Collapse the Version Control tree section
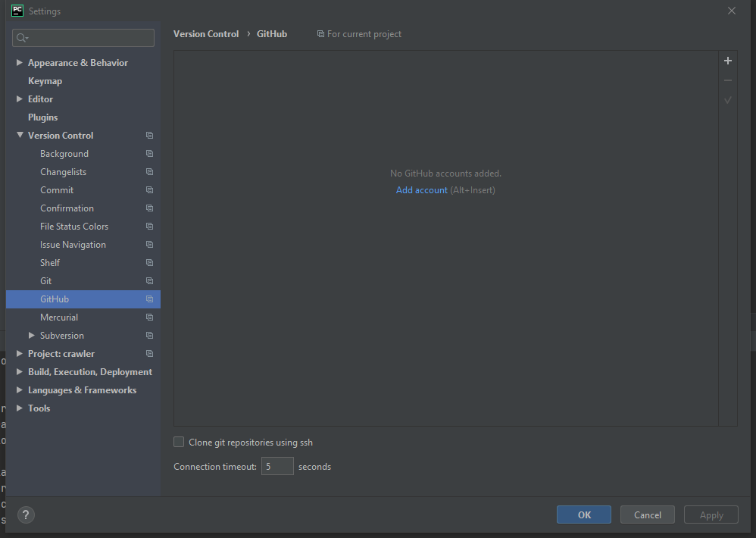756x538 pixels. coord(20,136)
